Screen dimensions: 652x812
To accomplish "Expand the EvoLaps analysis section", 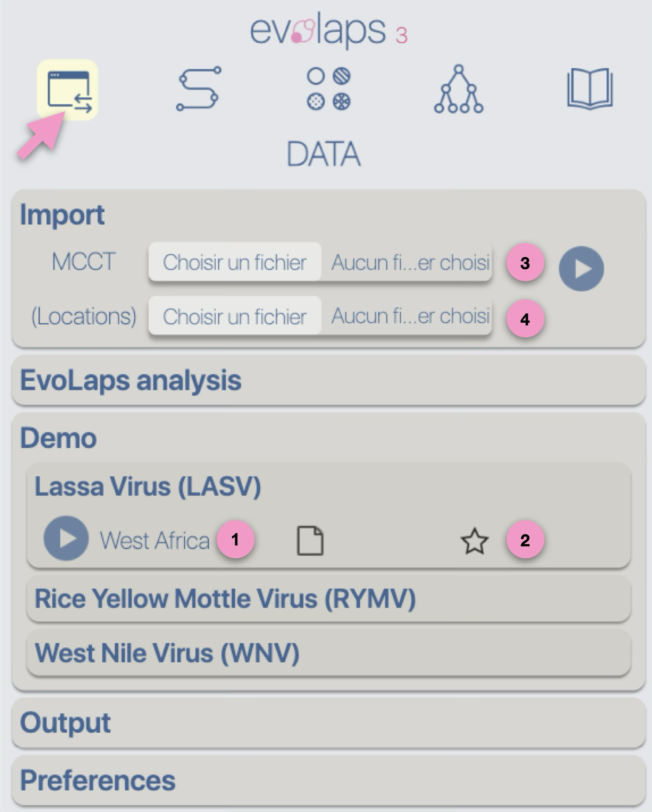I will (x=328, y=380).
